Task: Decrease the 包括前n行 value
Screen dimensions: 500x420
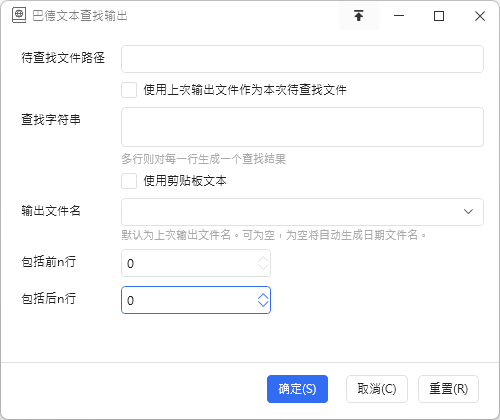Action: coord(263,267)
